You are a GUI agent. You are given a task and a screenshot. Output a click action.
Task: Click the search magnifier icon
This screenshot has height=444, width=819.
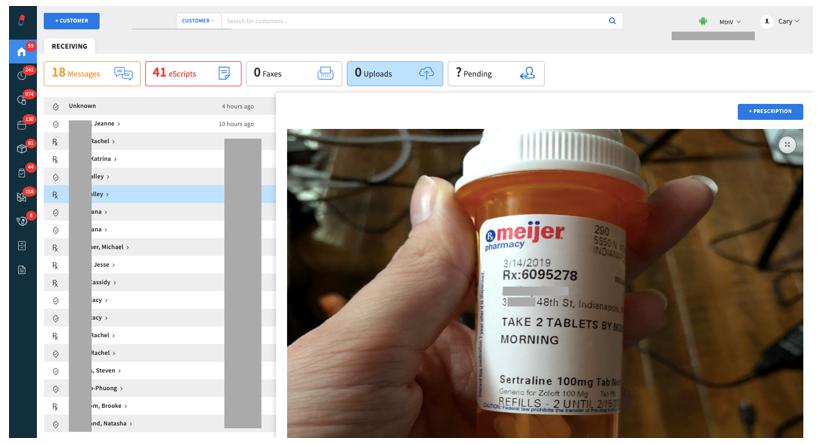(x=612, y=21)
